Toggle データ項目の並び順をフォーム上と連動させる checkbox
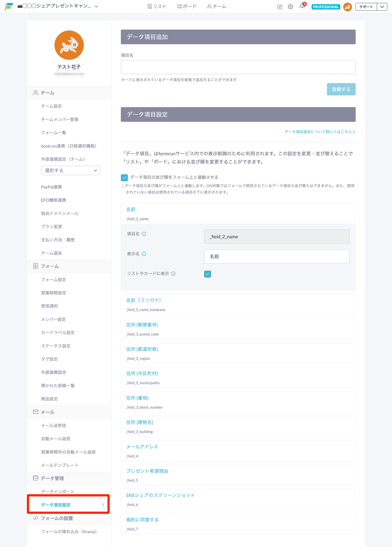Viewport: 392px width, 547px height. click(124, 178)
